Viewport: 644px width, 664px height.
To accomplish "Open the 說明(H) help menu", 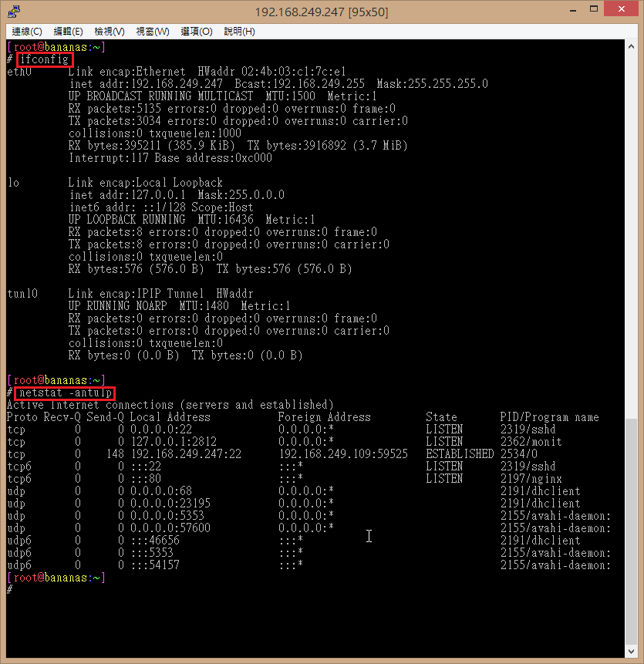I will [x=239, y=32].
